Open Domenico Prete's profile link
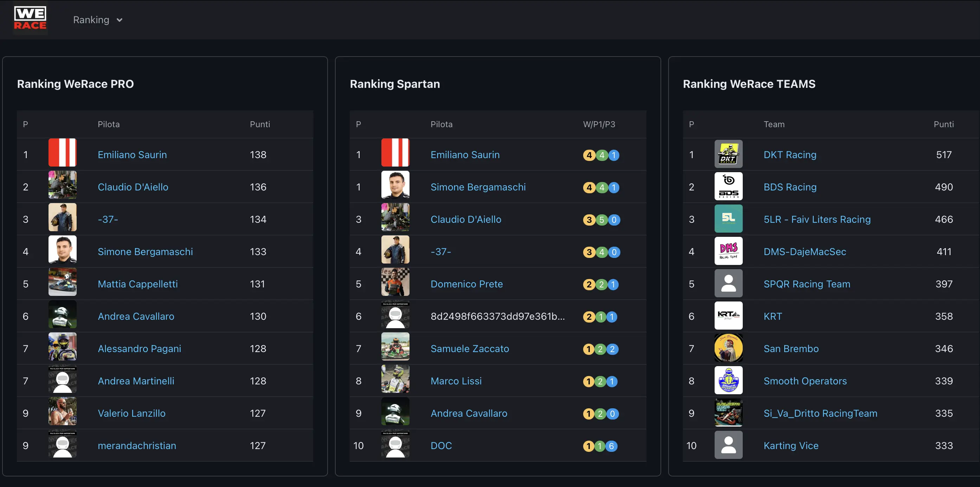Screen dimensions: 980x487 coord(466,284)
